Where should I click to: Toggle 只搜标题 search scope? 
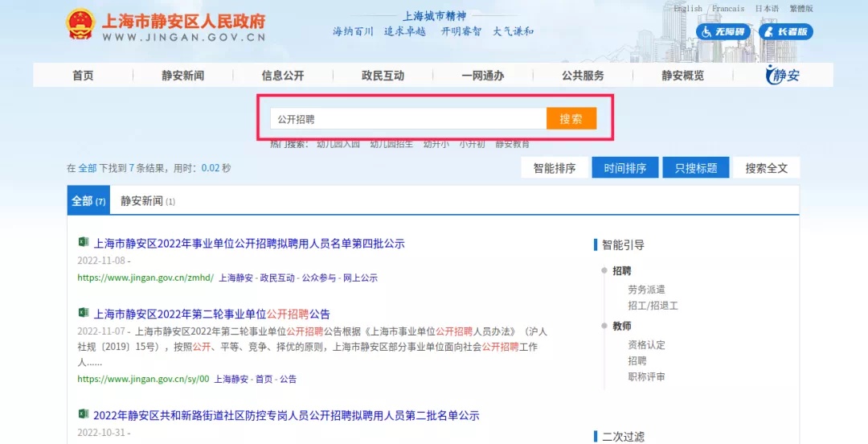(x=696, y=168)
